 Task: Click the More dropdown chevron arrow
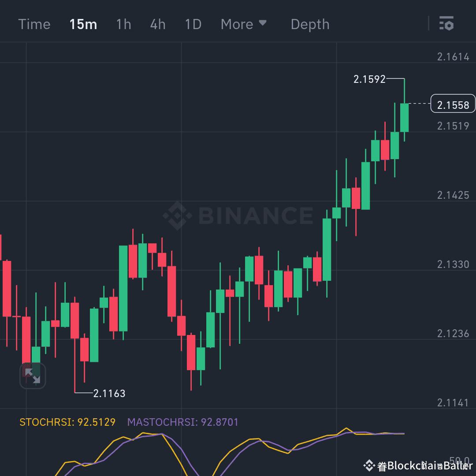click(264, 22)
